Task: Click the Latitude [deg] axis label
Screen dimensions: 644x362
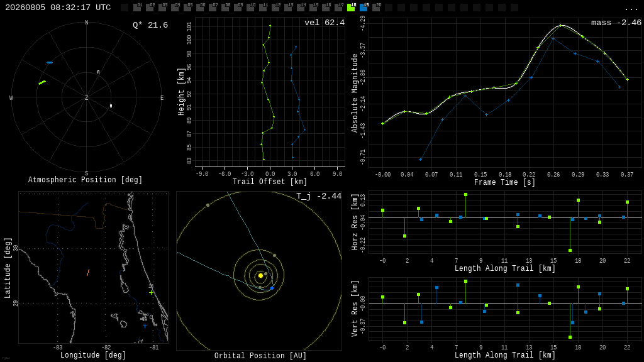Action: (8, 268)
